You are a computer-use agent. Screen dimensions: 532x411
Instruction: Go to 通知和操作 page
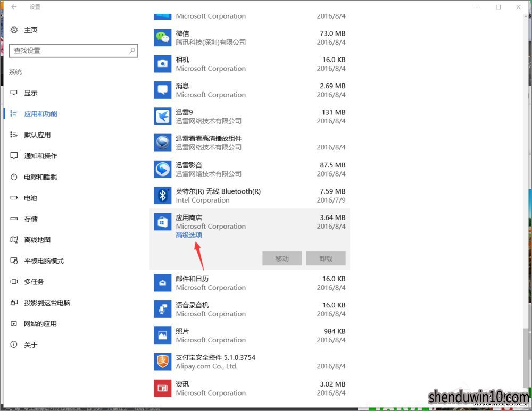tap(41, 156)
